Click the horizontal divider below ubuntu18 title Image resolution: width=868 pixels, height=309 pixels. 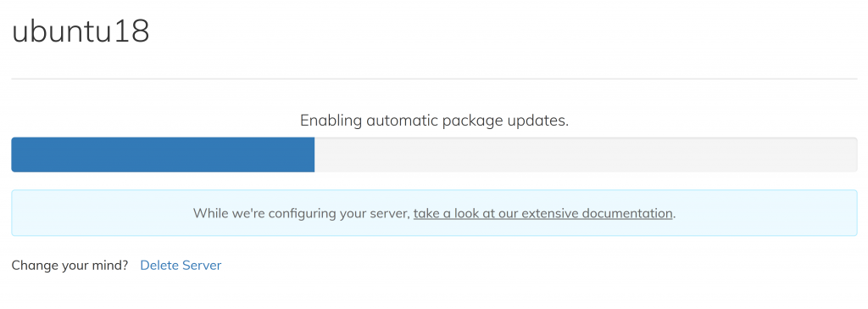coord(434,79)
